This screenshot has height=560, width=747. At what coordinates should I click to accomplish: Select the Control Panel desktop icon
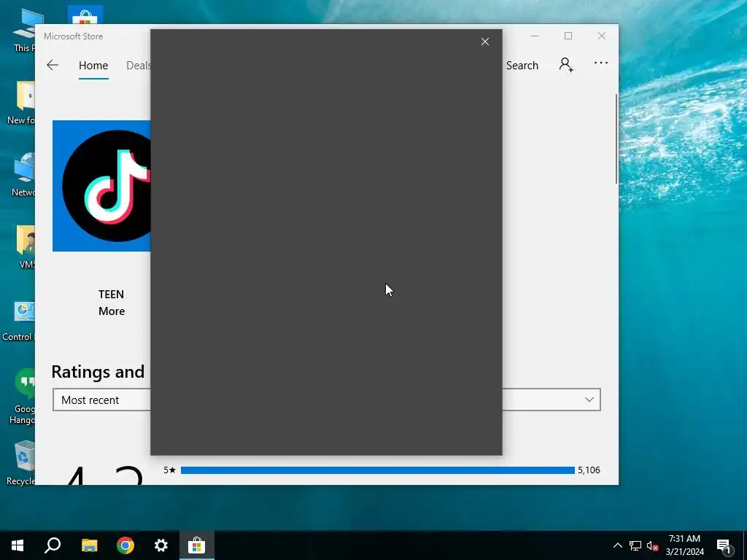tap(19, 322)
